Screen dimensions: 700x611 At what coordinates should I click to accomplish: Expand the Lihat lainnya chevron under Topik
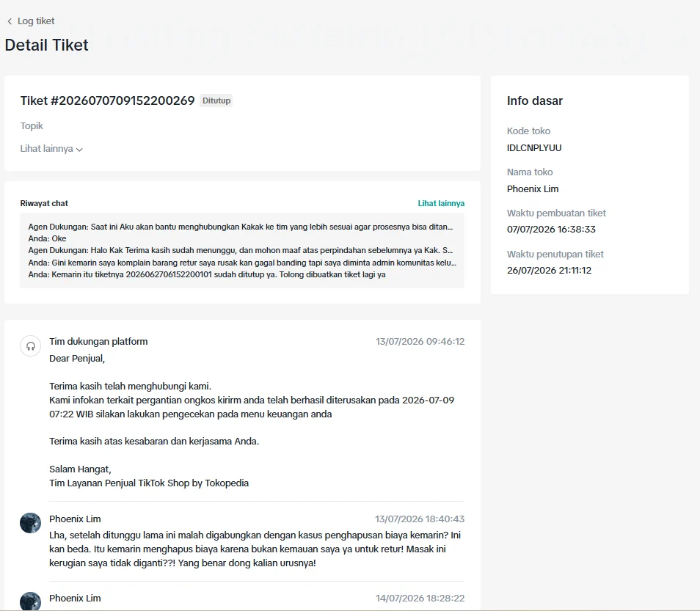point(79,150)
